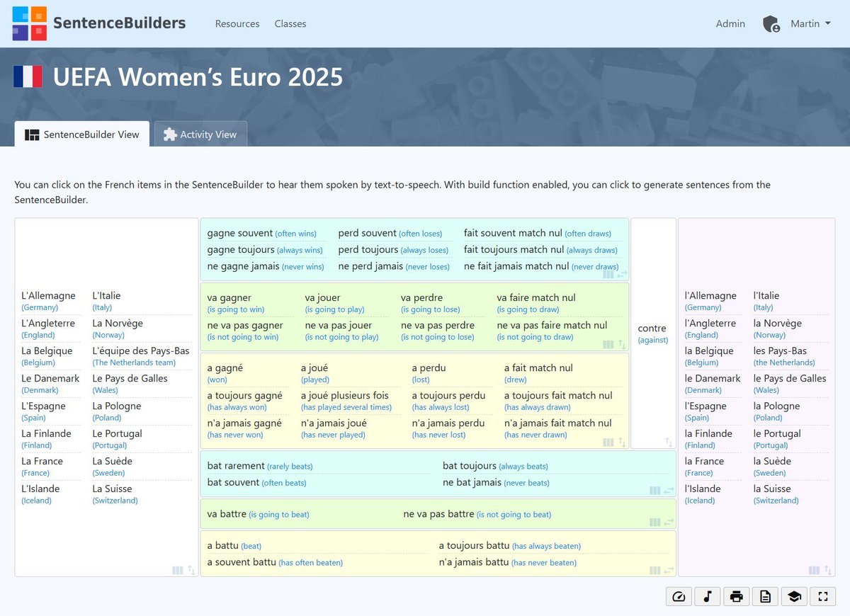Click the swap arrows in the 'a battu' box
The image size is (850, 616).
point(669,570)
